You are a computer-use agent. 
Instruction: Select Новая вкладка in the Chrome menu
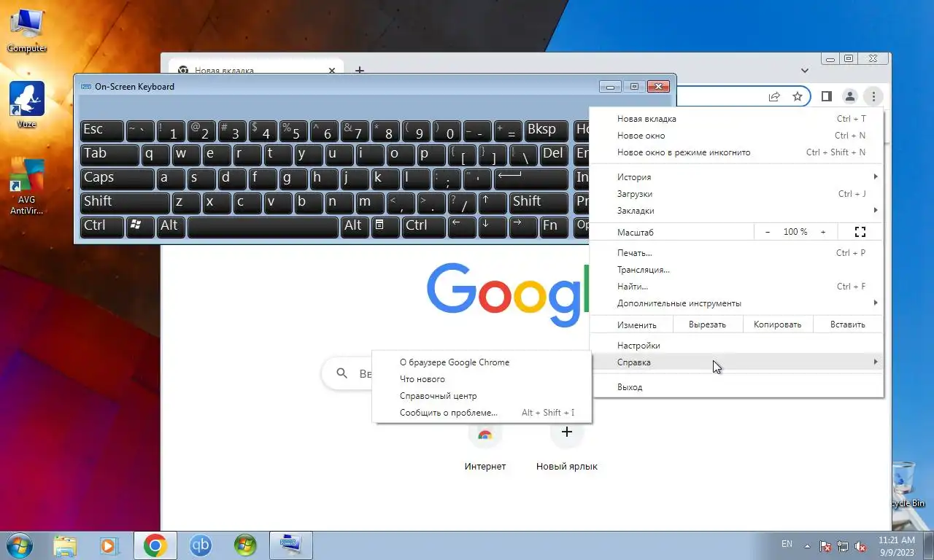click(736, 119)
